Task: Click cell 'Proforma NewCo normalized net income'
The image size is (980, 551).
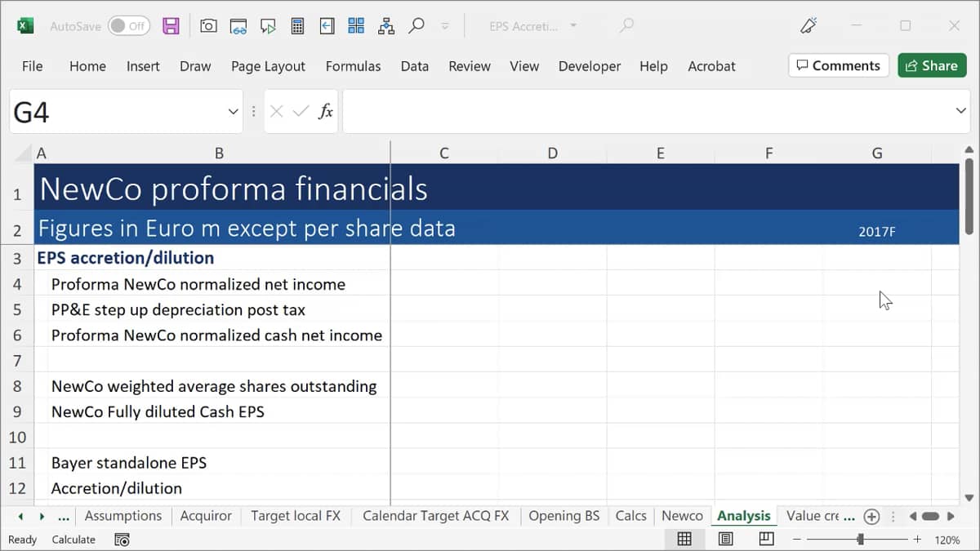Action: tap(198, 284)
